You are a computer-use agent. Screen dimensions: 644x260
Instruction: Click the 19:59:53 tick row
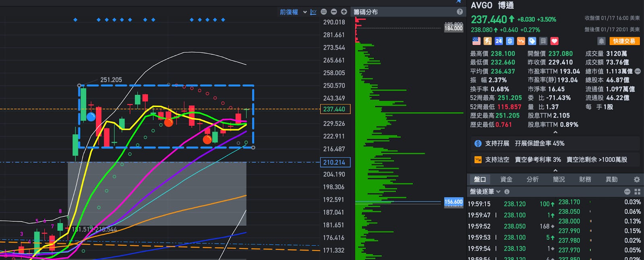(511, 238)
